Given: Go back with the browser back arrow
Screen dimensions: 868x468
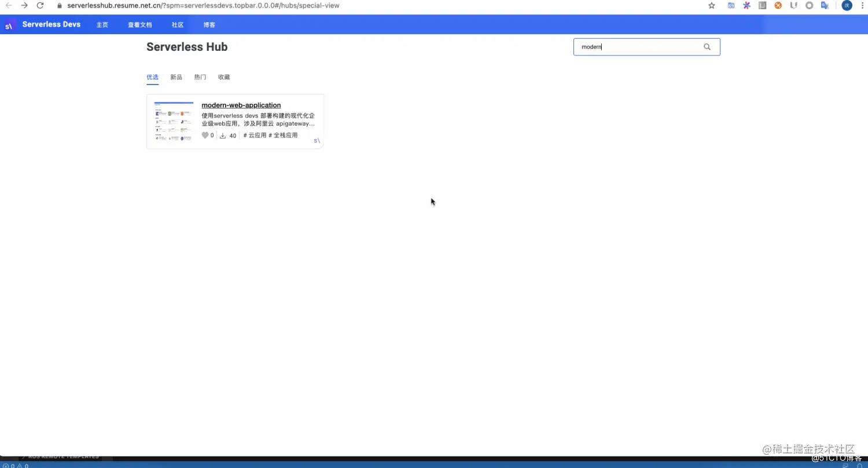Looking at the screenshot, I should [x=9, y=5].
